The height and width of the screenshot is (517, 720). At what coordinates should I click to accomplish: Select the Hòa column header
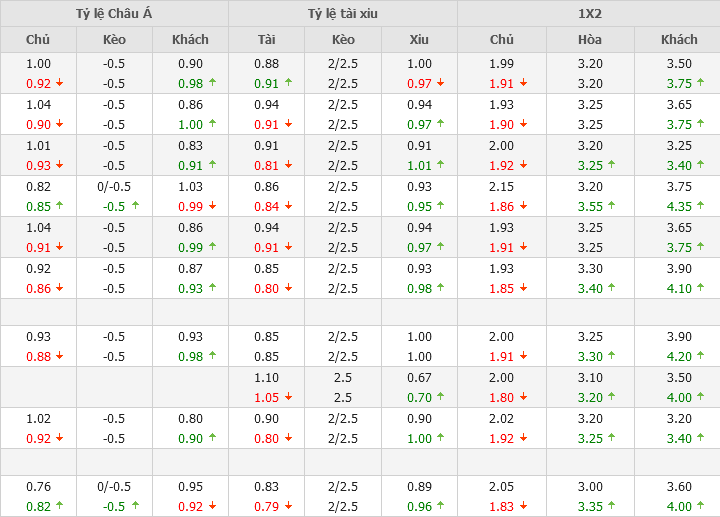coord(590,40)
